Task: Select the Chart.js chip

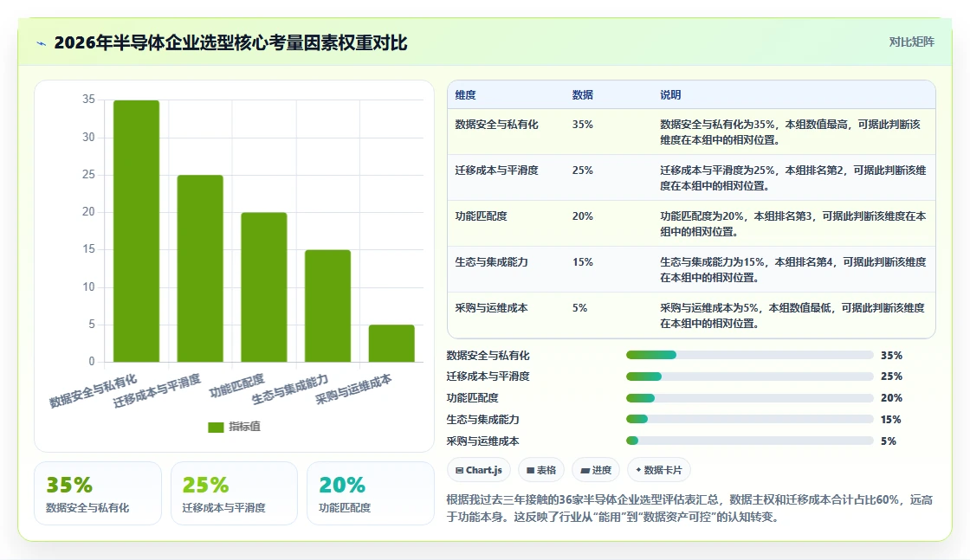Action: coord(479,470)
